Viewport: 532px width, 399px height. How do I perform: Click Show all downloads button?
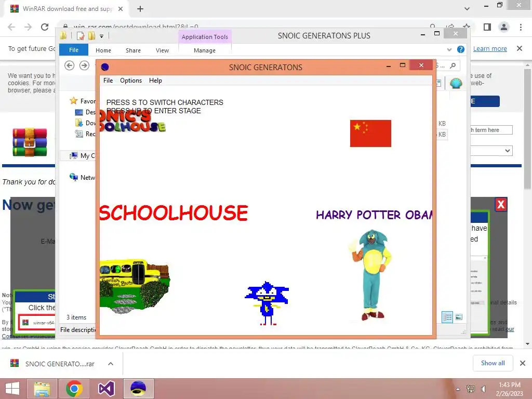click(x=493, y=363)
